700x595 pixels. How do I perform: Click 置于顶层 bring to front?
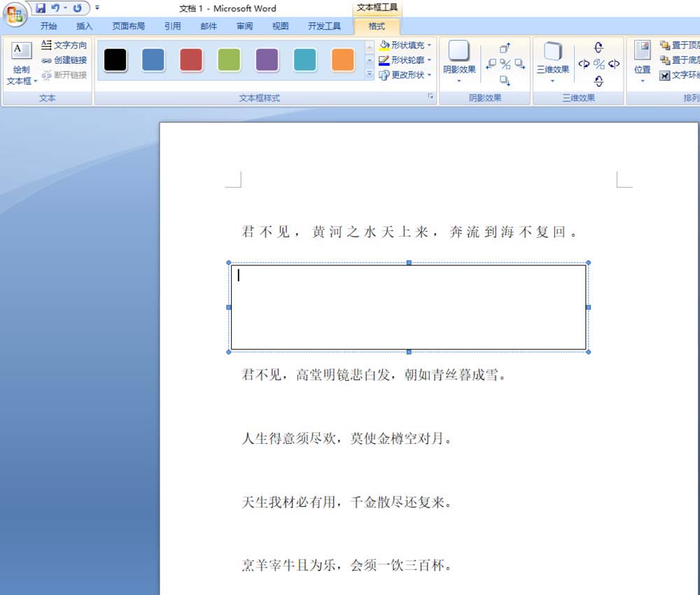[680, 45]
